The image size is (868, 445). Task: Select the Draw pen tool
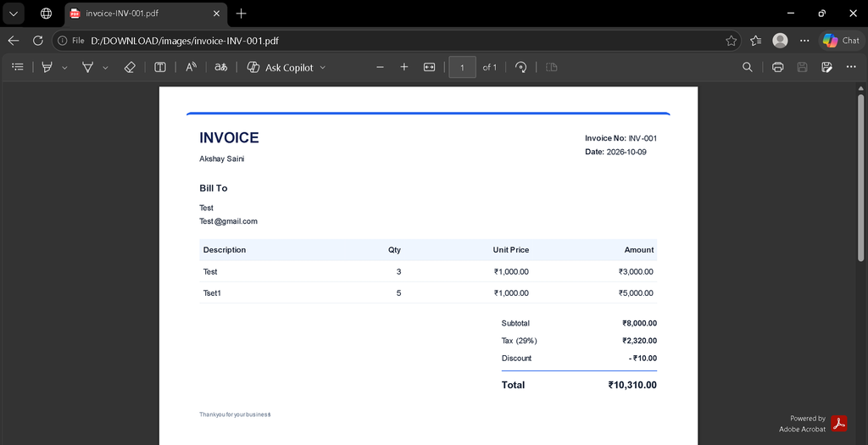click(87, 67)
